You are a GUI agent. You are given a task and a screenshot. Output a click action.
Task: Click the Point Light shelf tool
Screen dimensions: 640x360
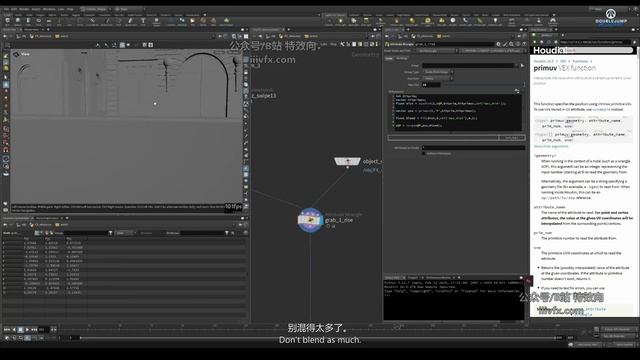tap(341, 21)
